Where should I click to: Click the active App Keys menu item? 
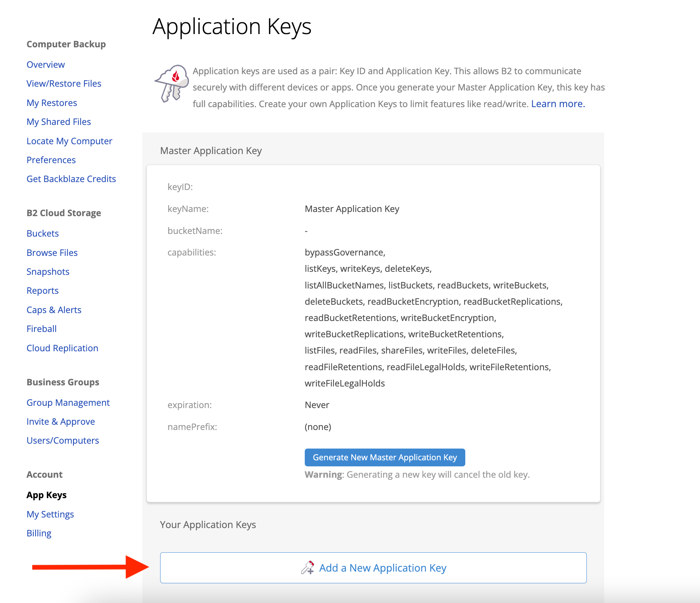coord(47,495)
